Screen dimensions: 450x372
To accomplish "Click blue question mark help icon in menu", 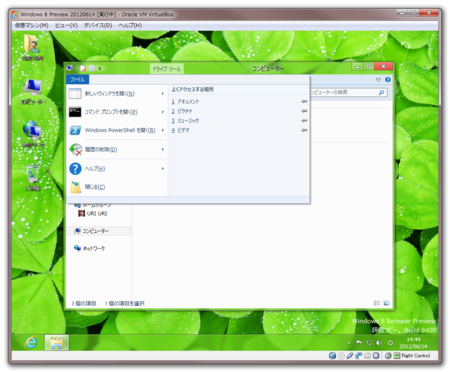I will coord(75,169).
